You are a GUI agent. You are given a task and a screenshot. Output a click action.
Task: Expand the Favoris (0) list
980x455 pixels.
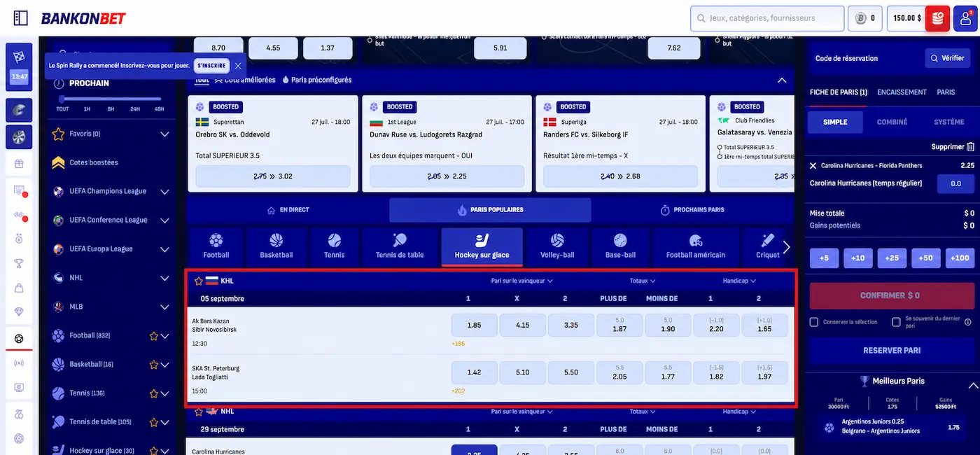coord(165,134)
